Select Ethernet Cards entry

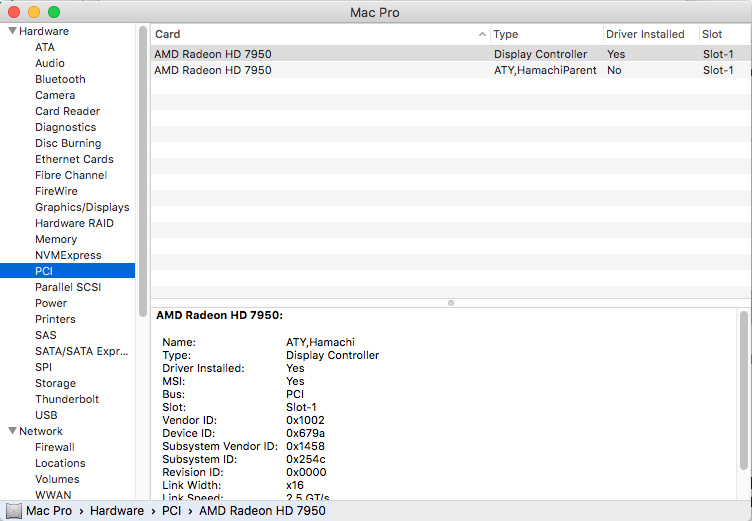[x=74, y=159]
